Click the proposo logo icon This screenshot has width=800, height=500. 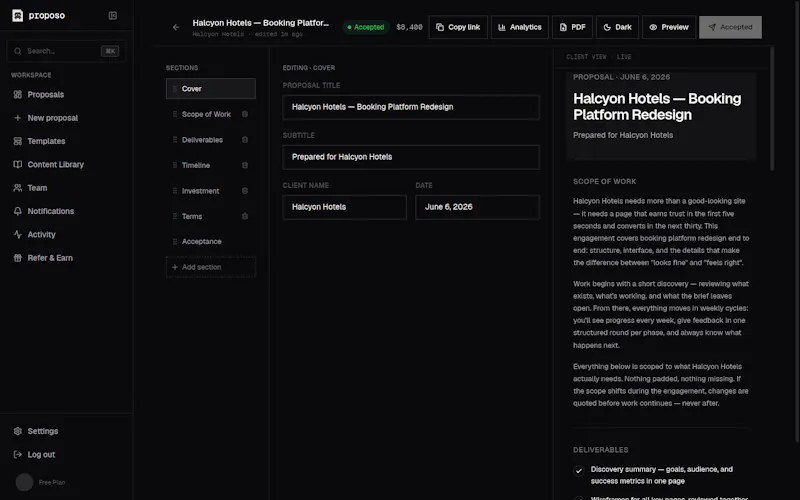point(17,15)
